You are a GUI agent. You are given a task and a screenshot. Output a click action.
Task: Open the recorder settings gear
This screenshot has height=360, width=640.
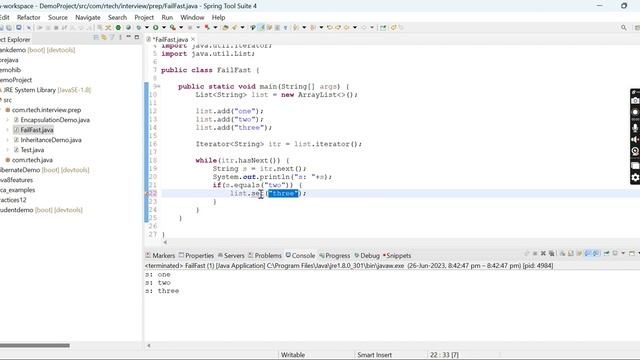(x=635, y=178)
